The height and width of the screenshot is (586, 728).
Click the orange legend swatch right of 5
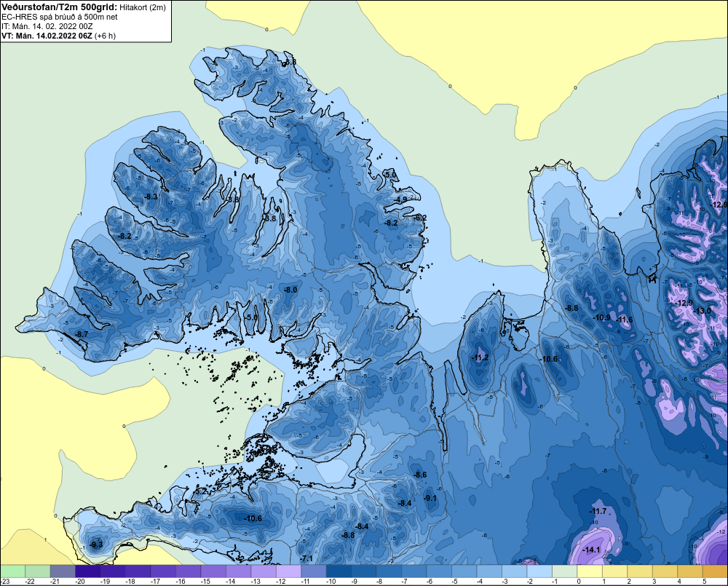click(715, 571)
